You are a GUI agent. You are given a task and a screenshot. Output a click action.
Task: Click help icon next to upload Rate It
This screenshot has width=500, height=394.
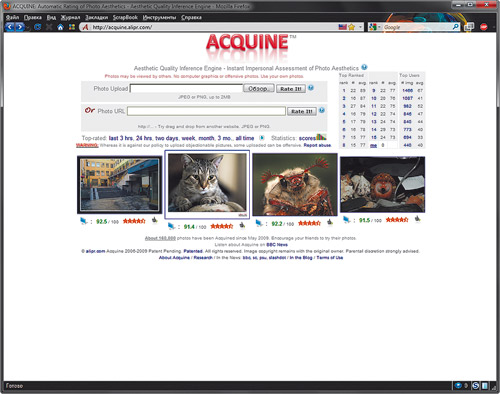point(311,88)
